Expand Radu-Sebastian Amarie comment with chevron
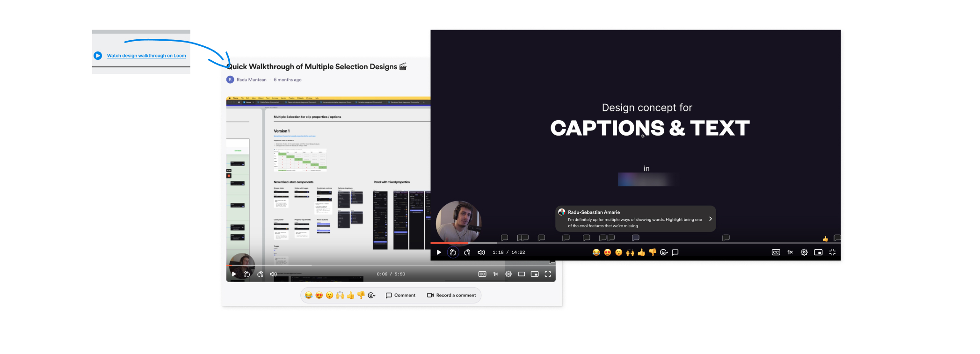The height and width of the screenshot is (354, 980). (x=710, y=219)
